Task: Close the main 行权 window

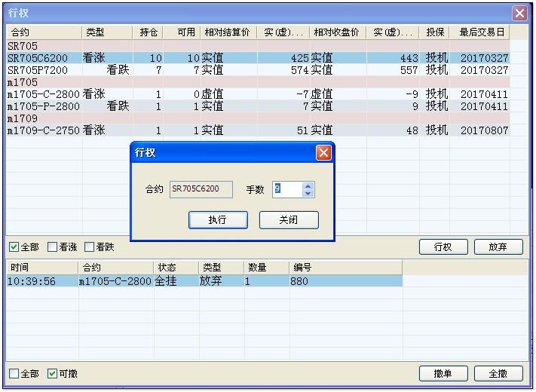Action: point(519,14)
